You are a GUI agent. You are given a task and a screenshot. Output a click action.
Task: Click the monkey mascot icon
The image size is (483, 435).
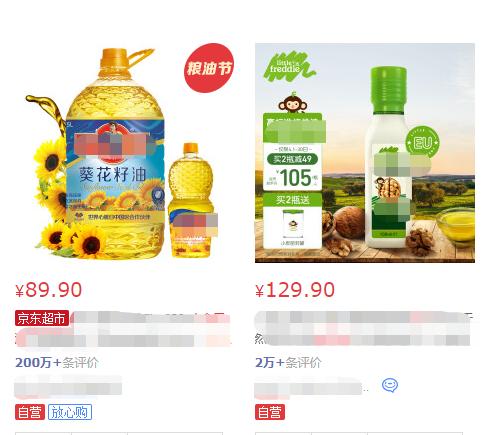pyautogui.click(x=292, y=103)
